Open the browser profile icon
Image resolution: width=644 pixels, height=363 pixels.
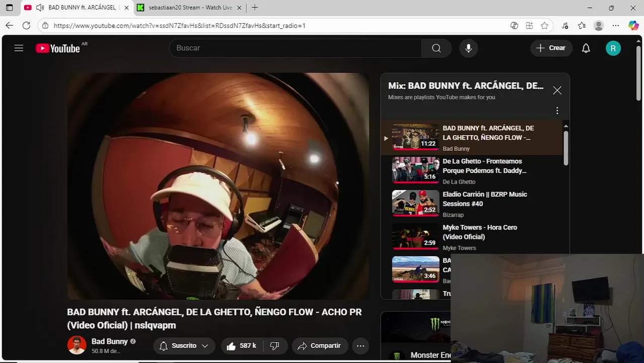click(x=599, y=26)
